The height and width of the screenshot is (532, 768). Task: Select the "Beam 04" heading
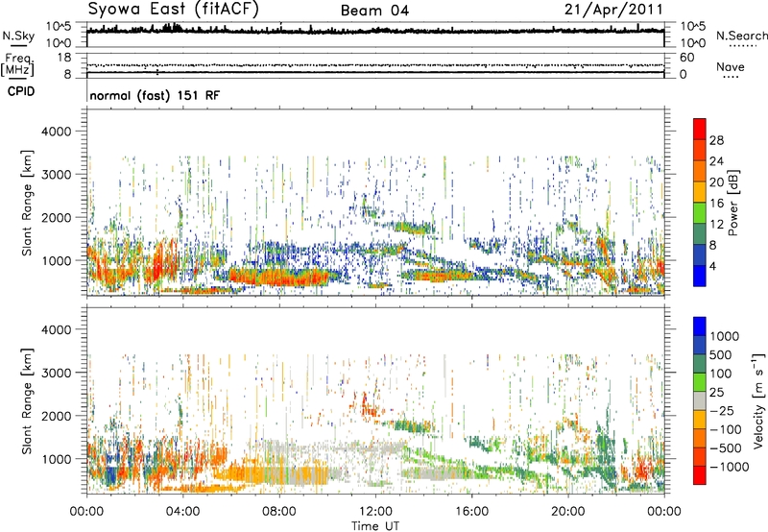(x=374, y=11)
